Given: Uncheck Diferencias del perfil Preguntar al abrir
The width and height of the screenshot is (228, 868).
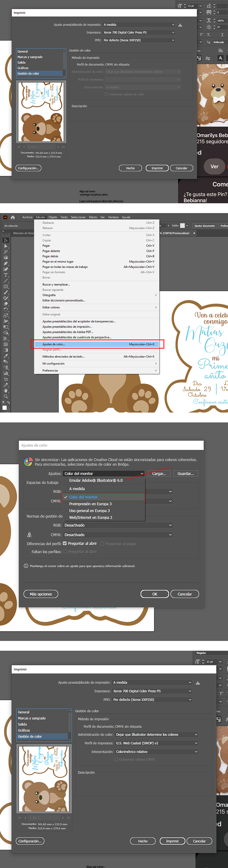Looking at the screenshot, I should click(x=65, y=543).
